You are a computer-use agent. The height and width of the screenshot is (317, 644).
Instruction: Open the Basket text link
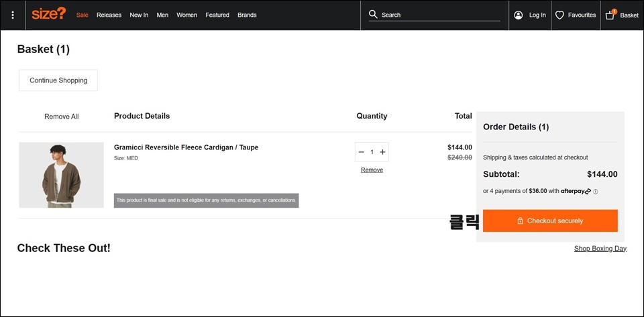pos(629,15)
